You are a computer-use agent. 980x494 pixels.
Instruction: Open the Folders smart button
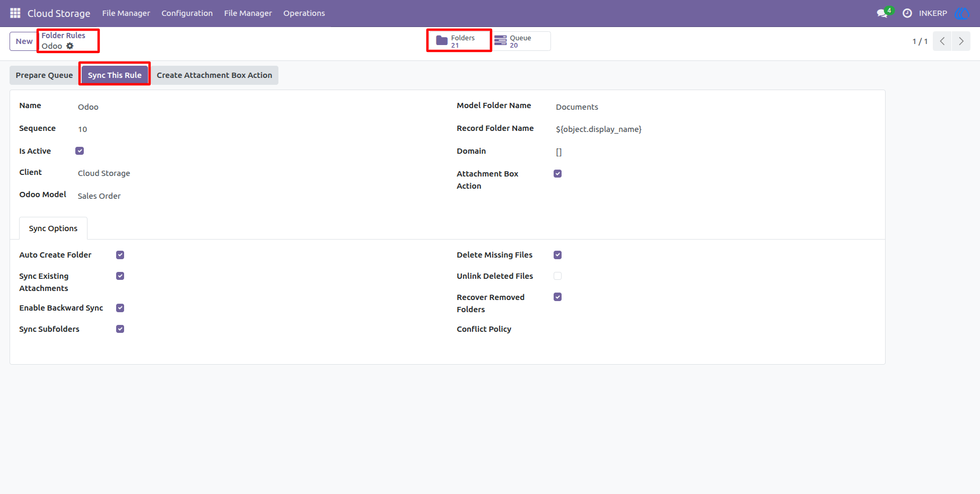[459, 41]
